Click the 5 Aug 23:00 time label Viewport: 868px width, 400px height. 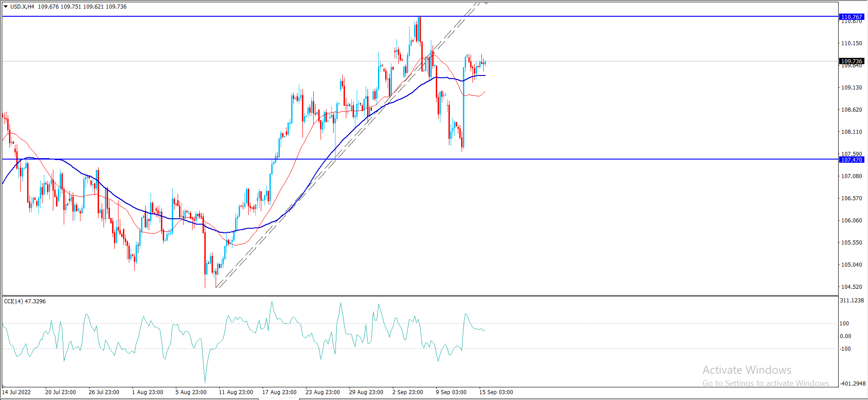[191, 392]
